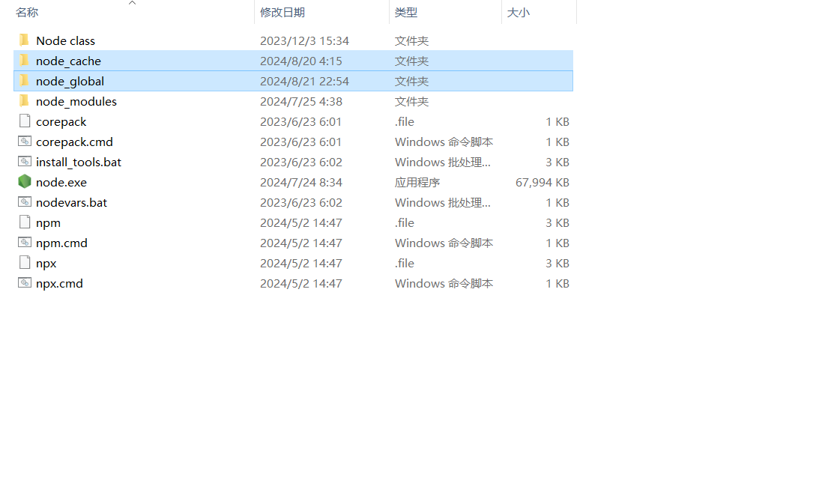Click the node_modules folder icon
The height and width of the screenshot is (504, 819).
(24, 101)
